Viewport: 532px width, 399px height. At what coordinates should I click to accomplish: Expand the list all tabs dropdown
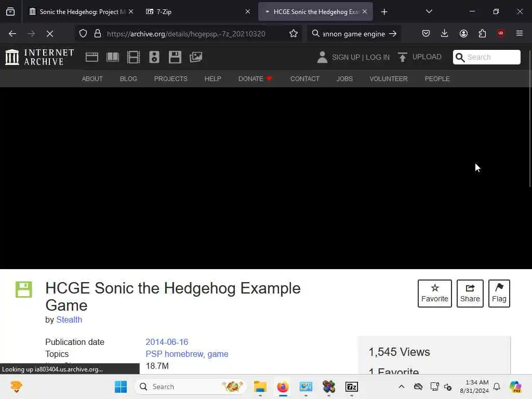pyautogui.click(x=429, y=11)
